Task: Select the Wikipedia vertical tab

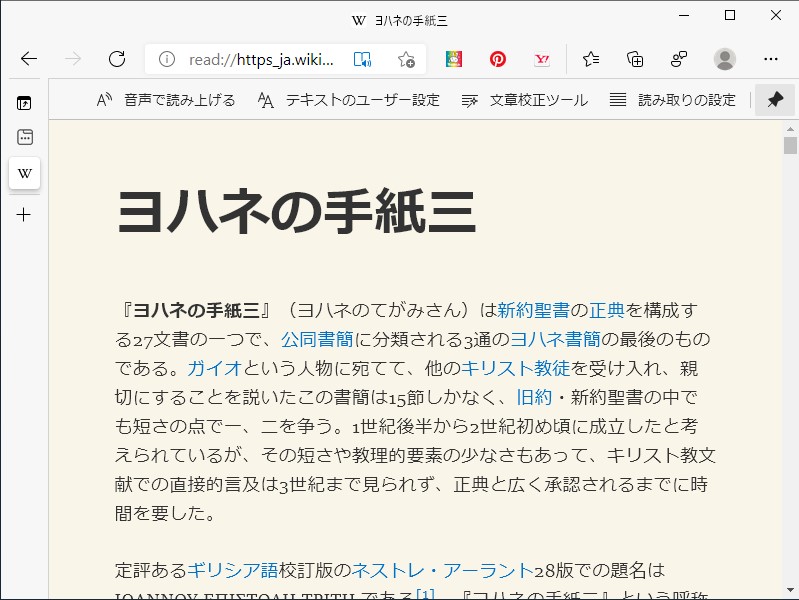Action: [x=24, y=173]
